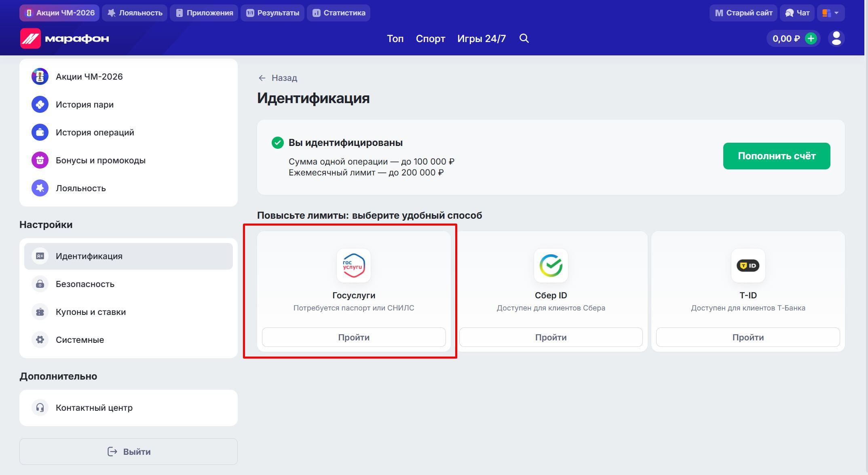This screenshot has width=868, height=475.
Task: Open the search magnifier icon
Action: click(524, 38)
